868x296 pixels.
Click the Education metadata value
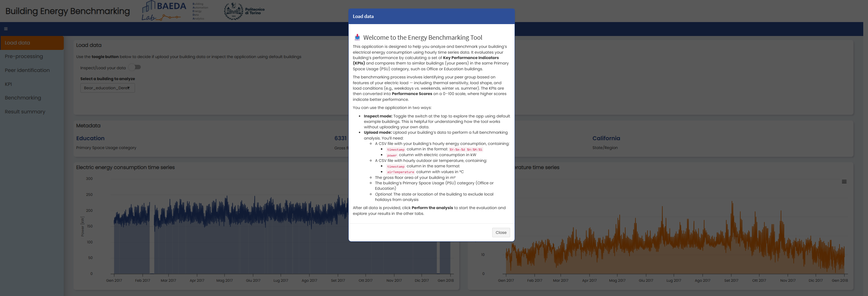click(x=90, y=138)
